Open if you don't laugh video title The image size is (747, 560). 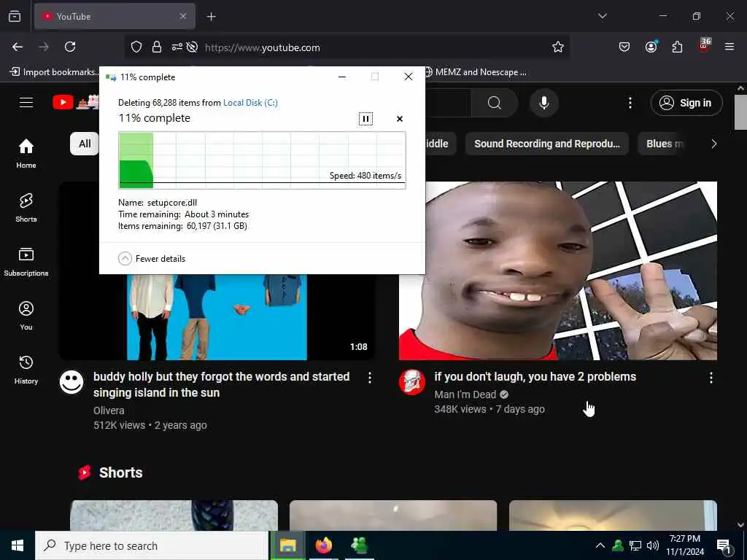[535, 377]
